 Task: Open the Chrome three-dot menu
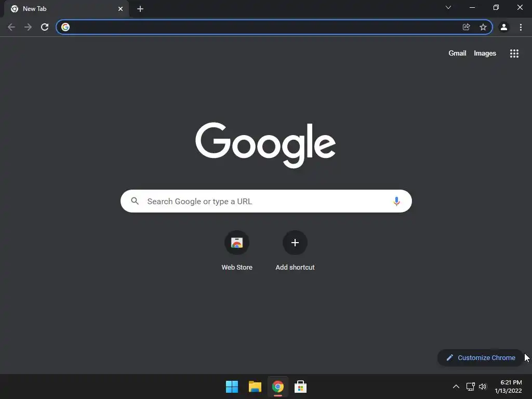[x=521, y=27]
